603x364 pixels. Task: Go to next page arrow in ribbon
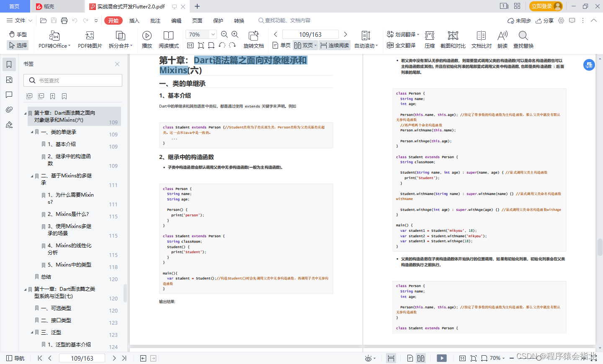pos(345,34)
